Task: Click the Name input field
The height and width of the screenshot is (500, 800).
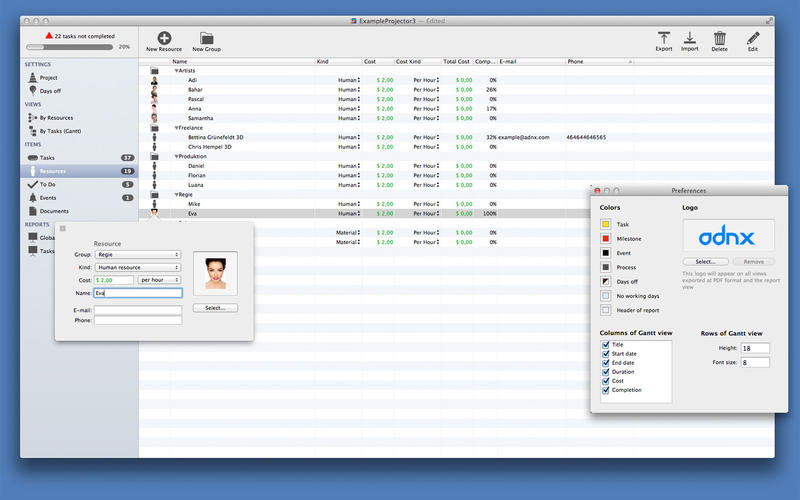Action: click(x=138, y=293)
